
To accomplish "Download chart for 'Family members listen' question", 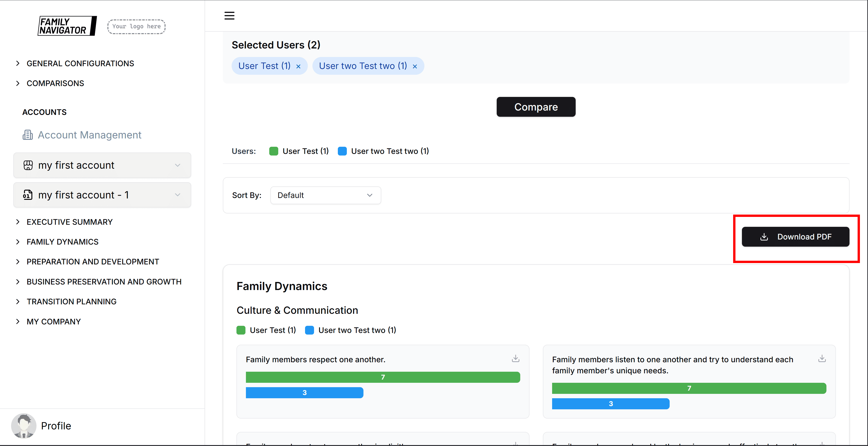I will click(822, 359).
